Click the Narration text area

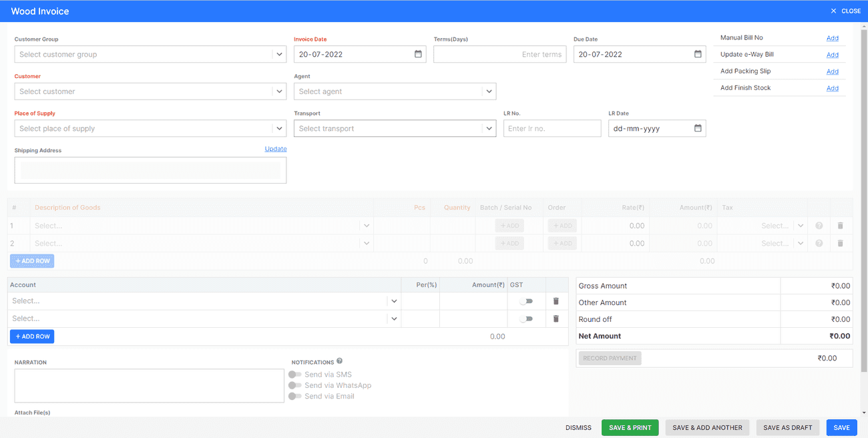click(x=150, y=386)
